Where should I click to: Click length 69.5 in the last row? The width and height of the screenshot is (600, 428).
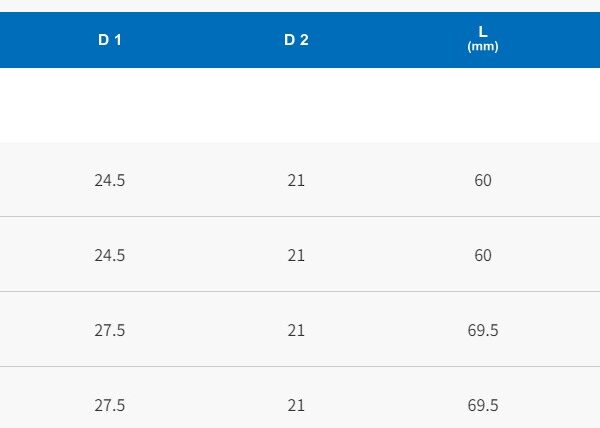click(483, 405)
